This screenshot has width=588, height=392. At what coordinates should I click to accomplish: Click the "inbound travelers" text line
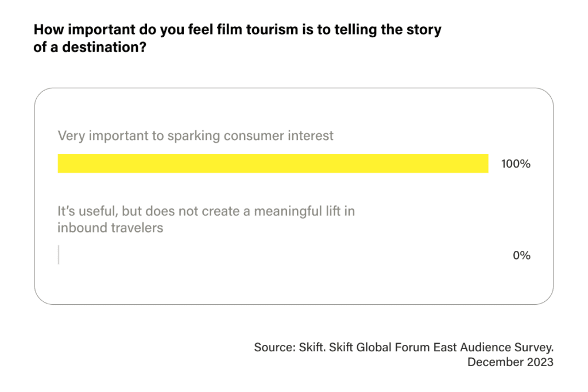coord(110,228)
